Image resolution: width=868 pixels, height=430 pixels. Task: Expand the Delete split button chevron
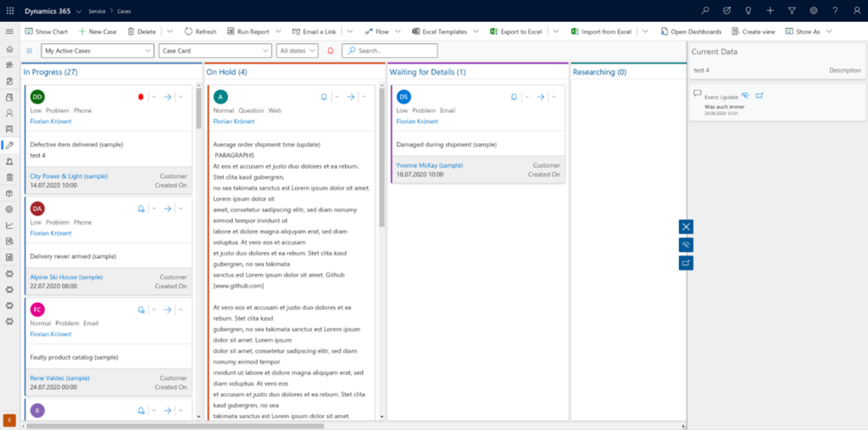[x=170, y=31]
